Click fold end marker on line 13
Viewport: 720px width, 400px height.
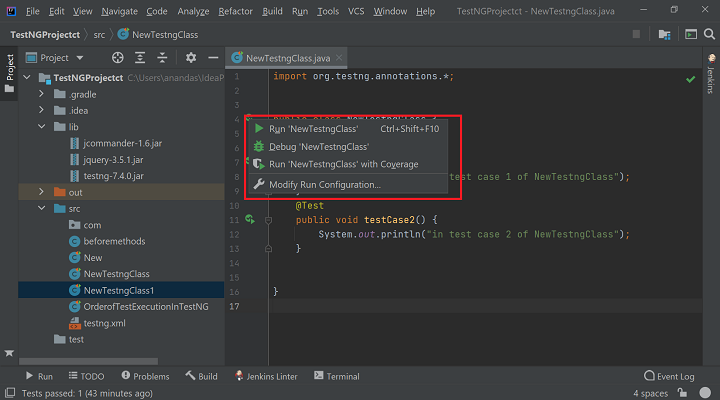[x=269, y=248]
